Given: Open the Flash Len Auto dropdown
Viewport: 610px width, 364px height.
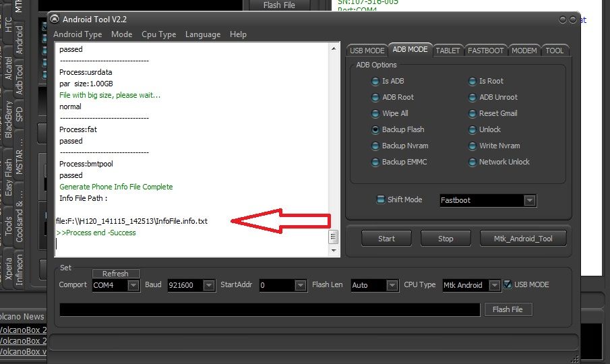Looking at the screenshot, I should (392, 285).
